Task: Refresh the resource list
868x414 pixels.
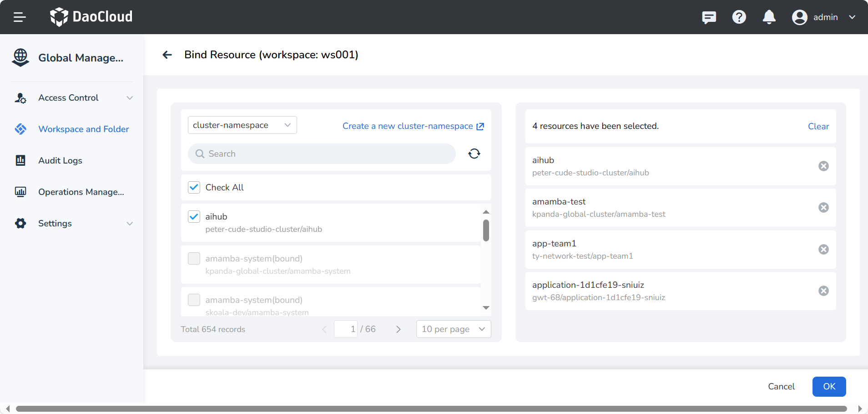Action: click(474, 154)
